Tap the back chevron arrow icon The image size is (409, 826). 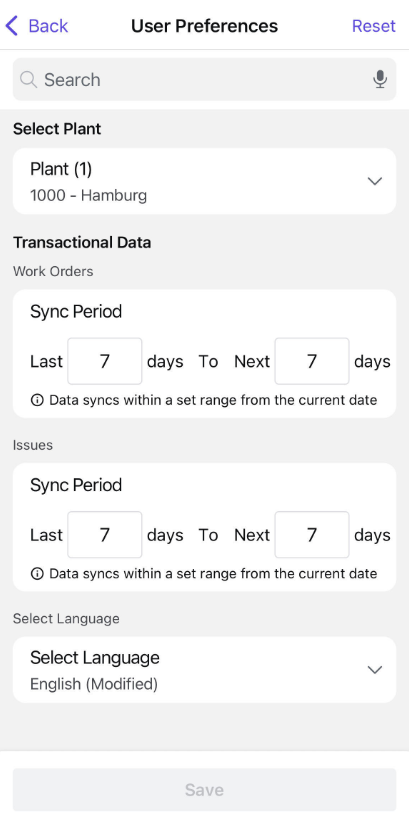[12, 25]
